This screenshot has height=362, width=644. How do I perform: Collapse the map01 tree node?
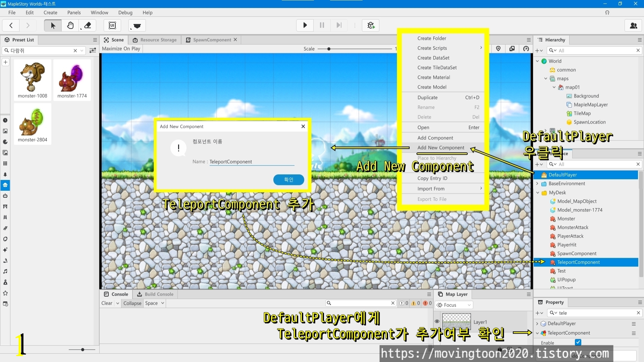(554, 87)
